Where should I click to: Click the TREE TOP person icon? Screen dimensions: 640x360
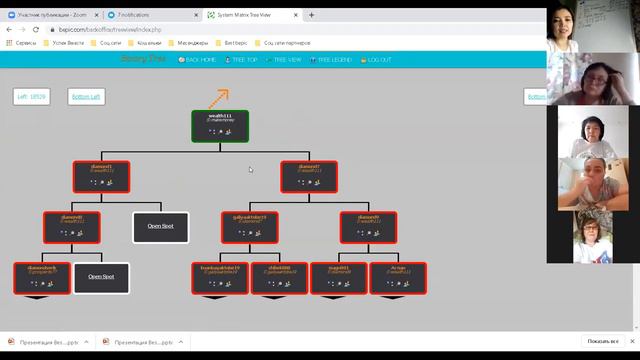[x=228, y=60]
